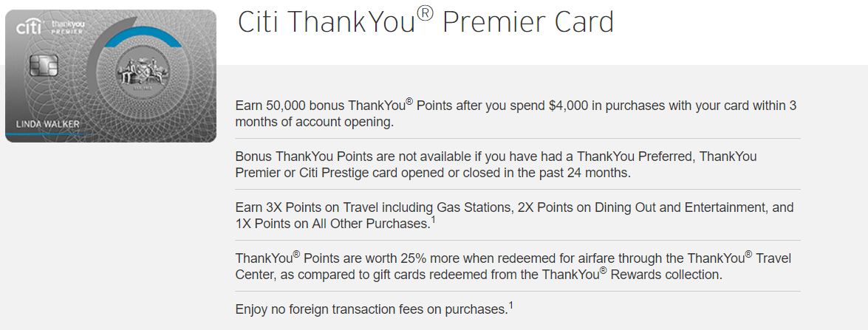Click the Citi ThankYou Premier Card heading
Image resolution: width=868 pixels, height=330 pixels.
pos(426,23)
